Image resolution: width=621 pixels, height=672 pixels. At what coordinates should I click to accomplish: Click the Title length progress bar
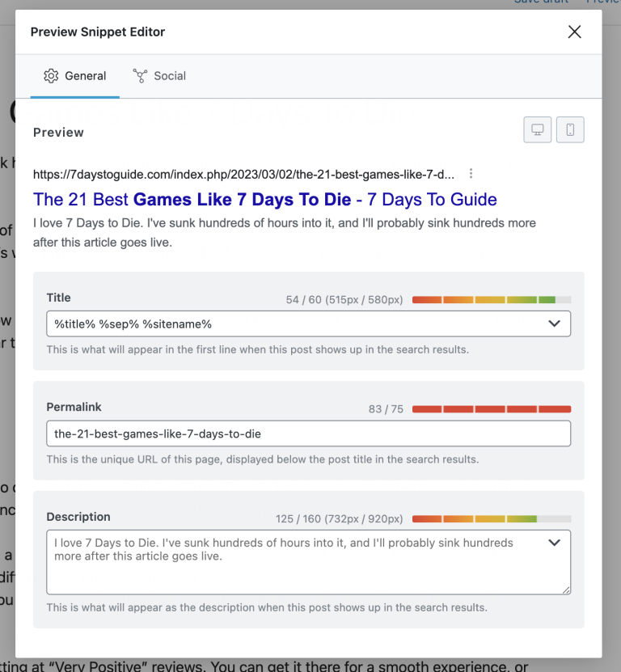coord(491,300)
